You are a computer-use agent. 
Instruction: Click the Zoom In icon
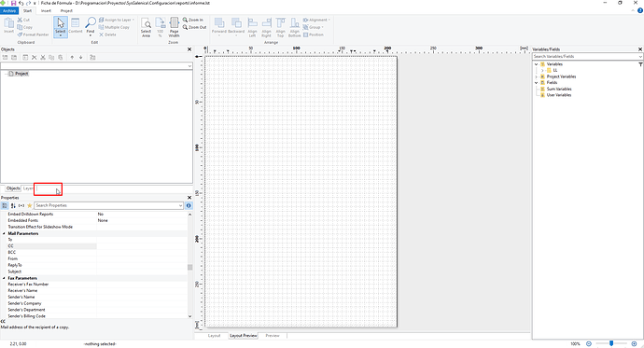[x=193, y=20]
